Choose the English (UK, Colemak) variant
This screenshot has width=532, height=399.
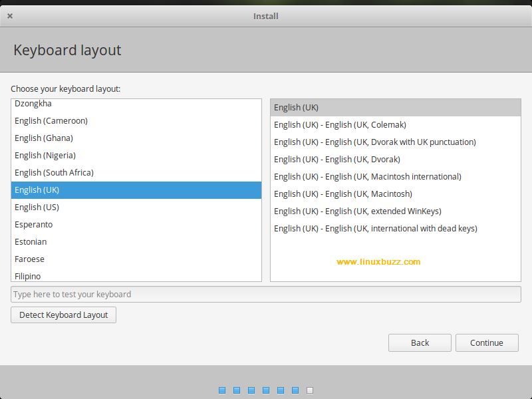click(396, 125)
